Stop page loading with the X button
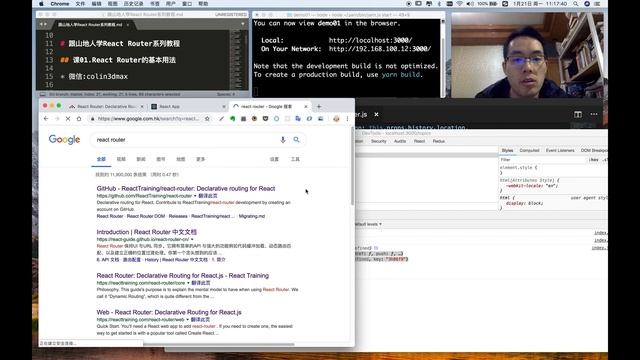 (x=68, y=119)
